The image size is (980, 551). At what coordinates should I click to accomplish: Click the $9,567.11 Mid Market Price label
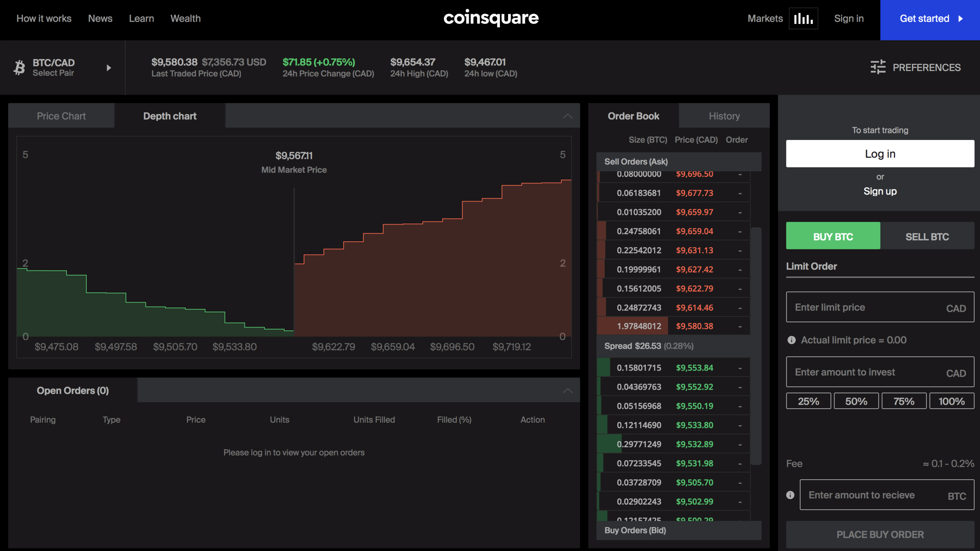point(294,162)
